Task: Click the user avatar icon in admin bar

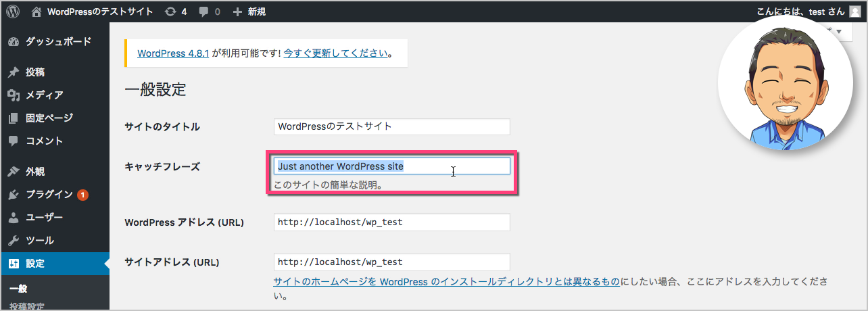Action: point(855,11)
